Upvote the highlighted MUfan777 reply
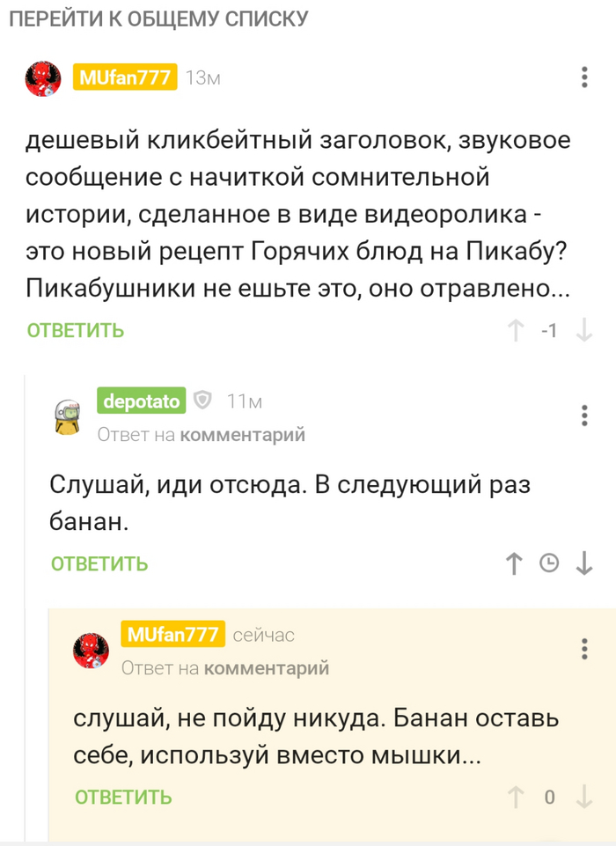 click(x=516, y=798)
